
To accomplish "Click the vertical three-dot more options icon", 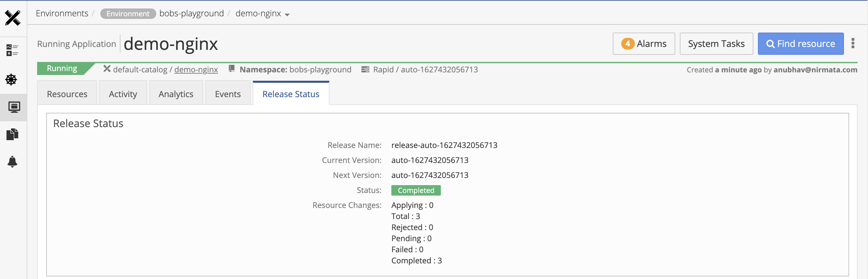I will (853, 43).
